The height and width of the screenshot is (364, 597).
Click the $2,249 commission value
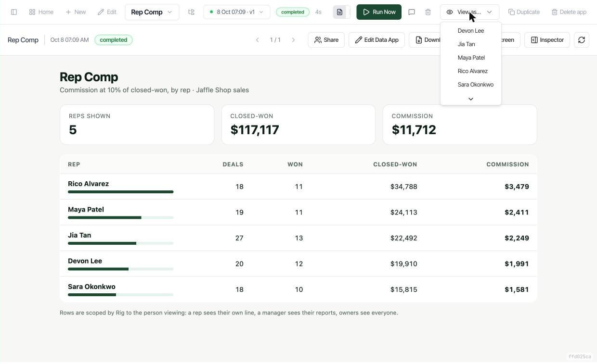[x=517, y=238]
